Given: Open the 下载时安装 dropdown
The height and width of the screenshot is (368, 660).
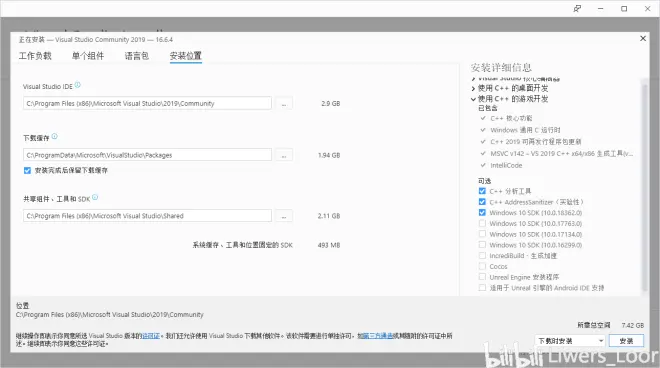Looking at the screenshot, I should point(570,341).
